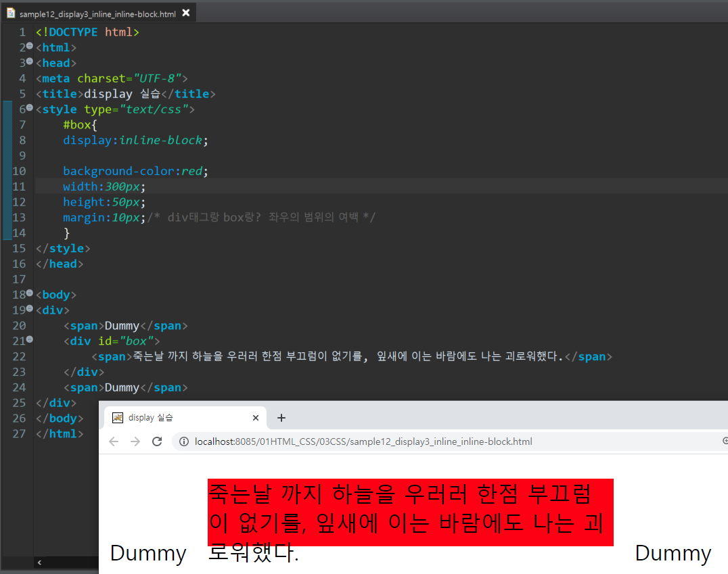Click line number 17 in the gutter

pos(19,279)
